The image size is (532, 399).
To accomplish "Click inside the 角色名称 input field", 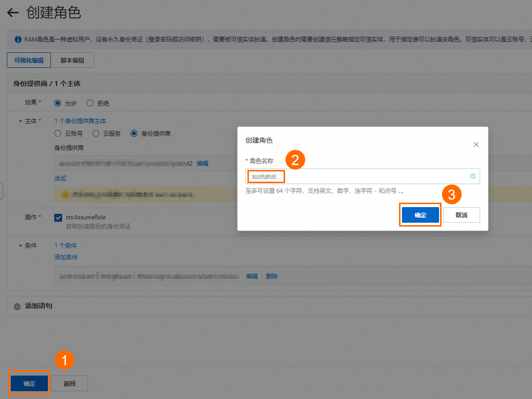I will (363, 176).
